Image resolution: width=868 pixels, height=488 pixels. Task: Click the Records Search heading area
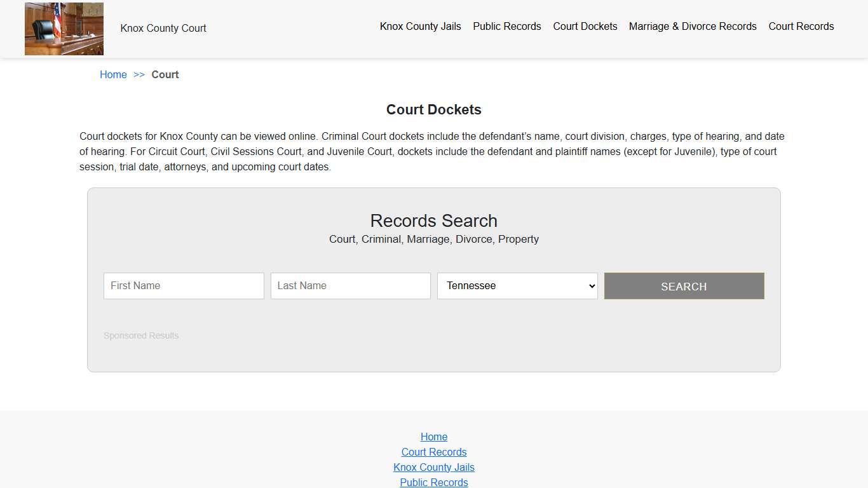434,220
